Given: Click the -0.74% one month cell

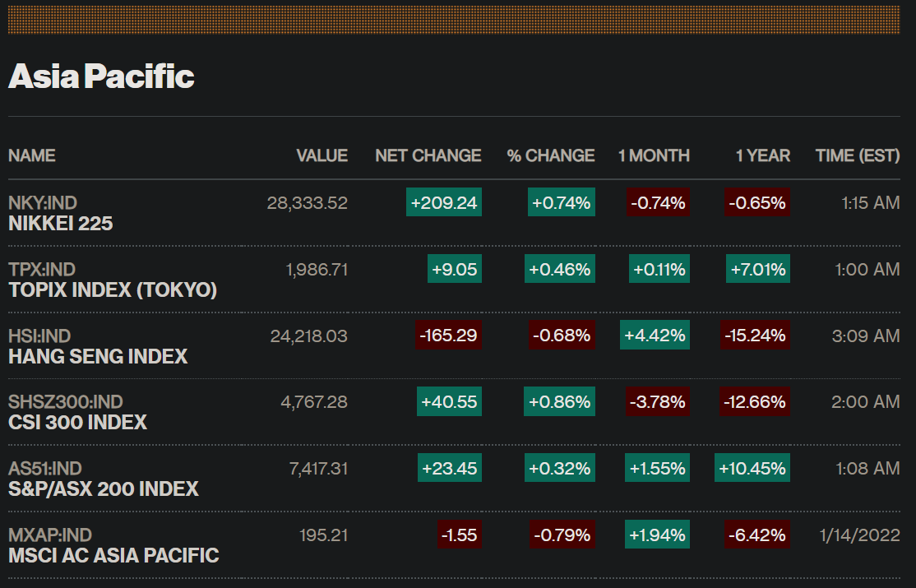Looking at the screenshot, I should coord(659,202).
